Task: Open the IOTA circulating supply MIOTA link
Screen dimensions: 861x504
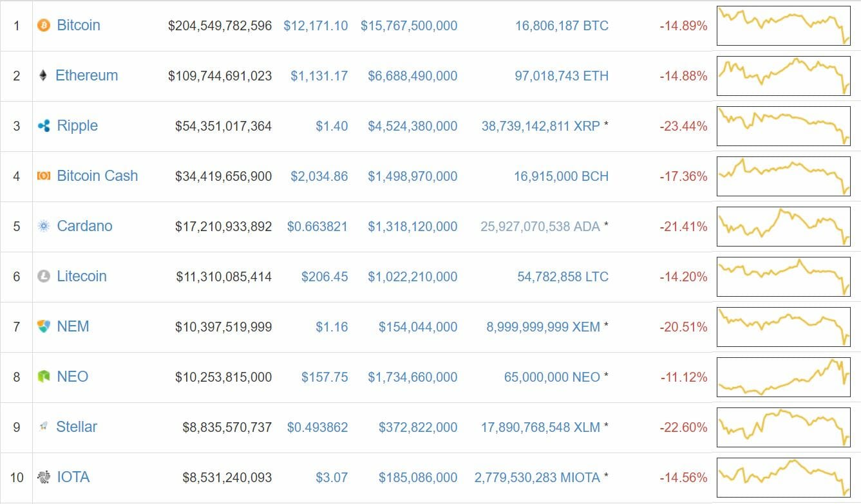Action: coord(537,478)
